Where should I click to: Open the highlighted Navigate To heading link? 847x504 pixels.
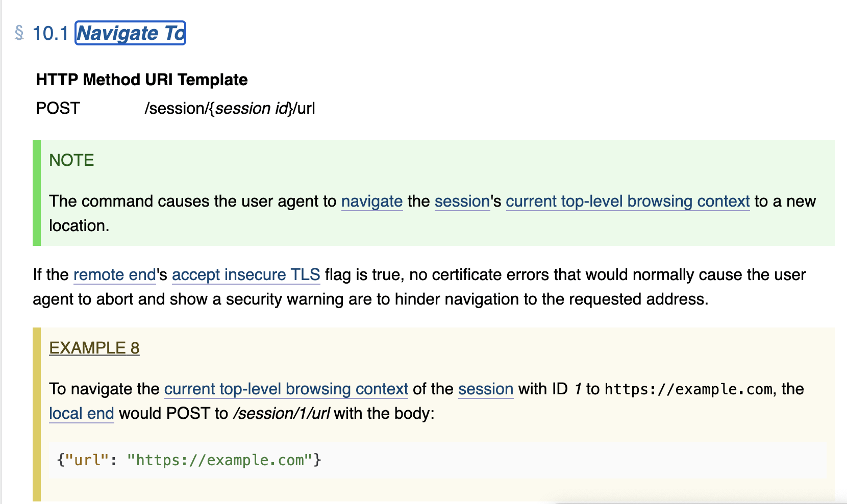(x=131, y=33)
